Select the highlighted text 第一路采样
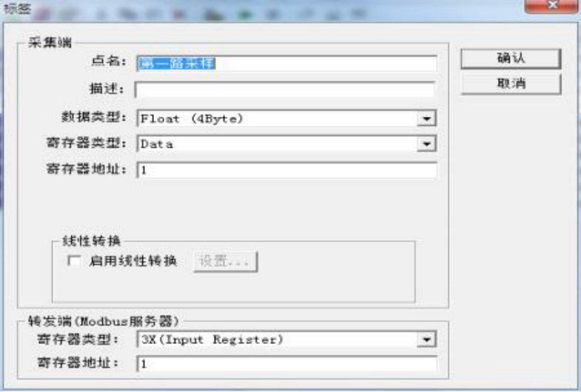The height and width of the screenshot is (392, 581). (x=177, y=64)
